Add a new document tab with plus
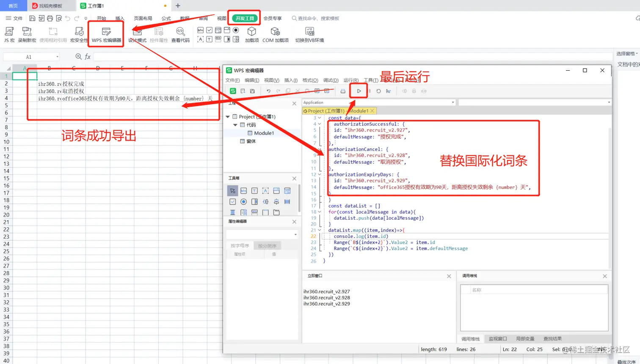Screen dimensions: 640x364 178,6
